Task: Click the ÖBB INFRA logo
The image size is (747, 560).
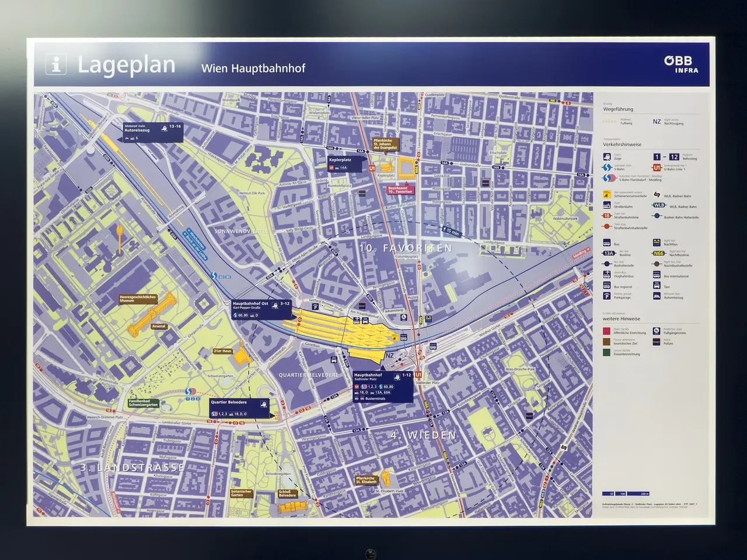Action: coord(681,64)
